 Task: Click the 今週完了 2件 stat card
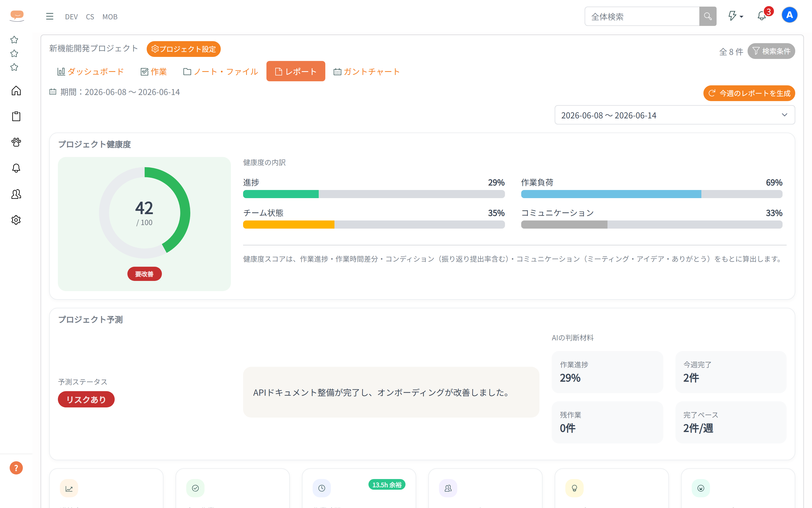[x=731, y=372]
